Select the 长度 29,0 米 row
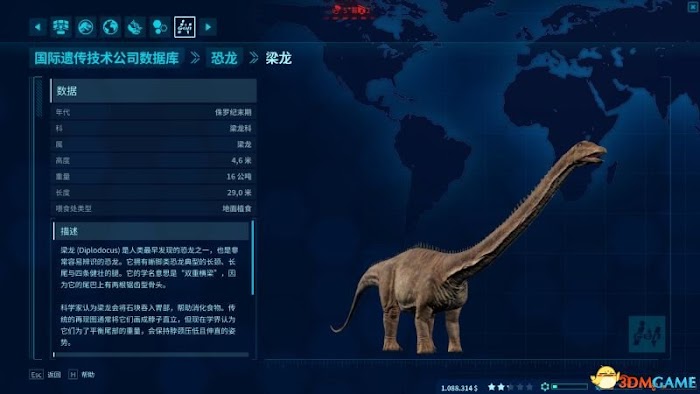700x394 pixels. (x=154, y=193)
